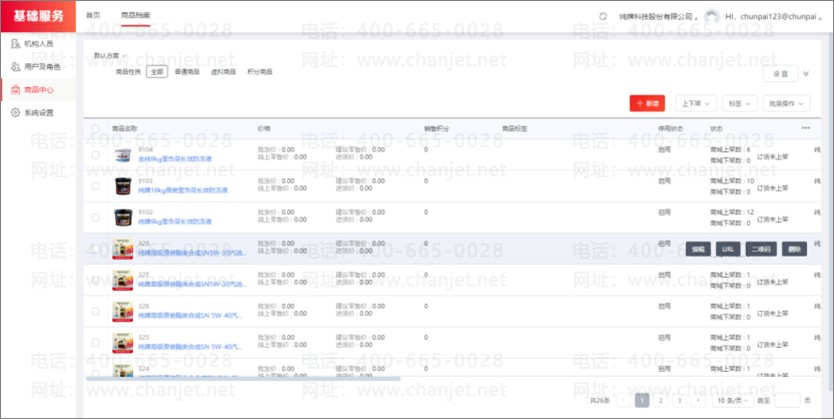Click the three-dot column options icon

(805, 128)
